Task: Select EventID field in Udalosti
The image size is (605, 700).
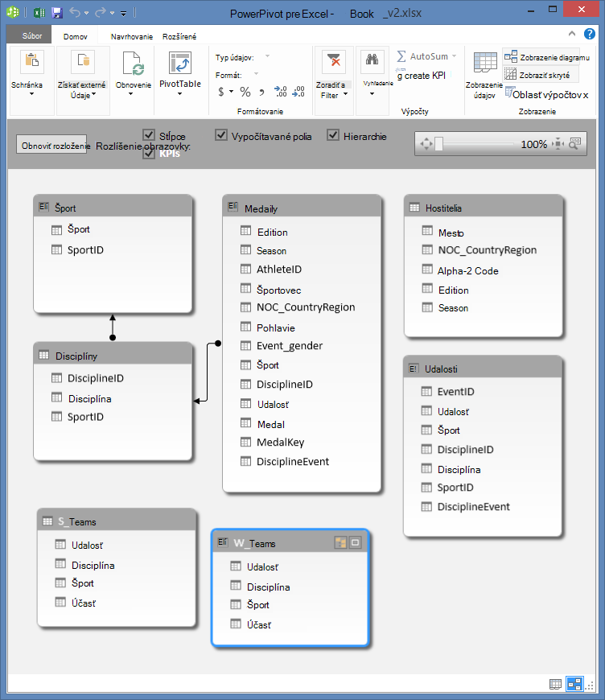Action: (x=455, y=392)
